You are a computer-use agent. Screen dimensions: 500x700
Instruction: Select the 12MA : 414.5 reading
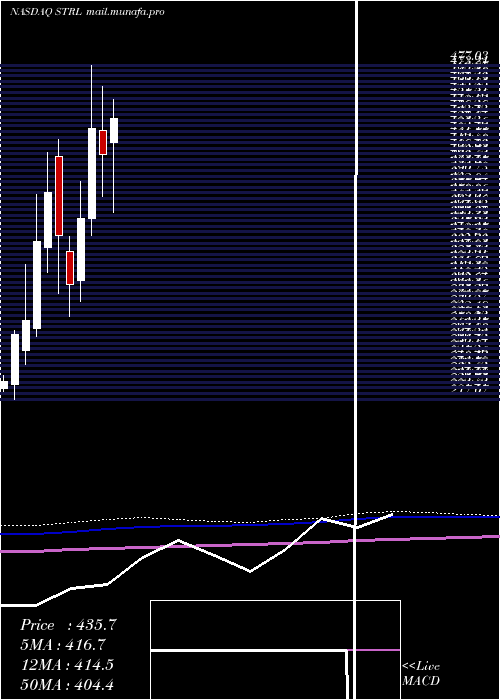(67, 664)
